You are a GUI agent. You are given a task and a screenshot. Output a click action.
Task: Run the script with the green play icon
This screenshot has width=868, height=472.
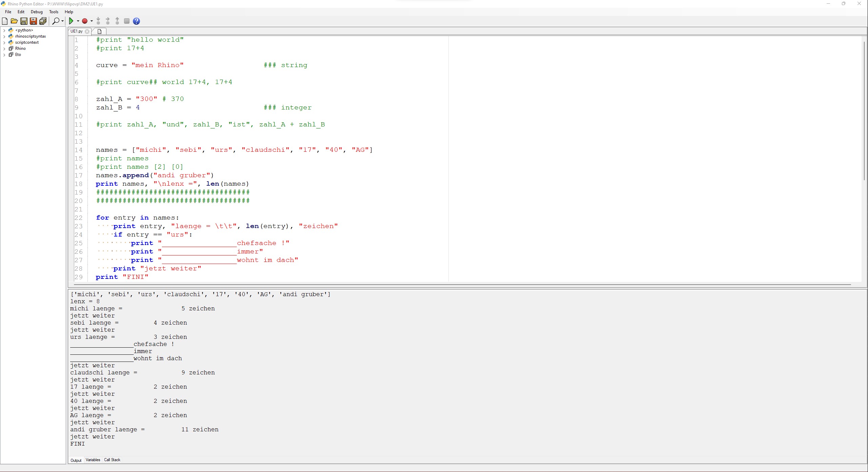click(x=72, y=21)
